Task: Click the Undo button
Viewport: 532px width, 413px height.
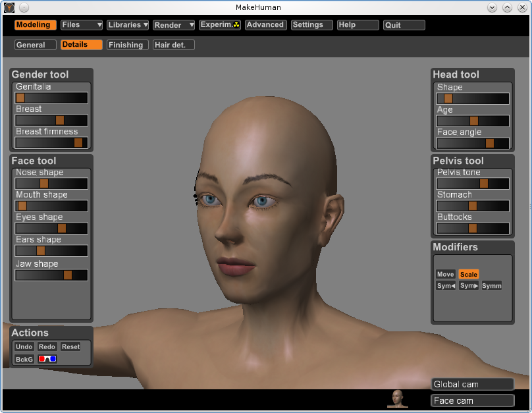Action: click(24, 346)
